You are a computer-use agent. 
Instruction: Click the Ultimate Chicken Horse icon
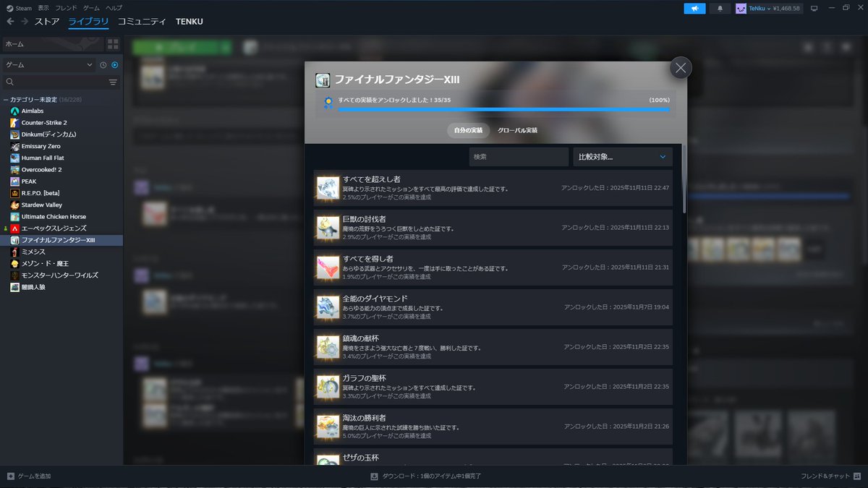pyautogui.click(x=14, y=217)
